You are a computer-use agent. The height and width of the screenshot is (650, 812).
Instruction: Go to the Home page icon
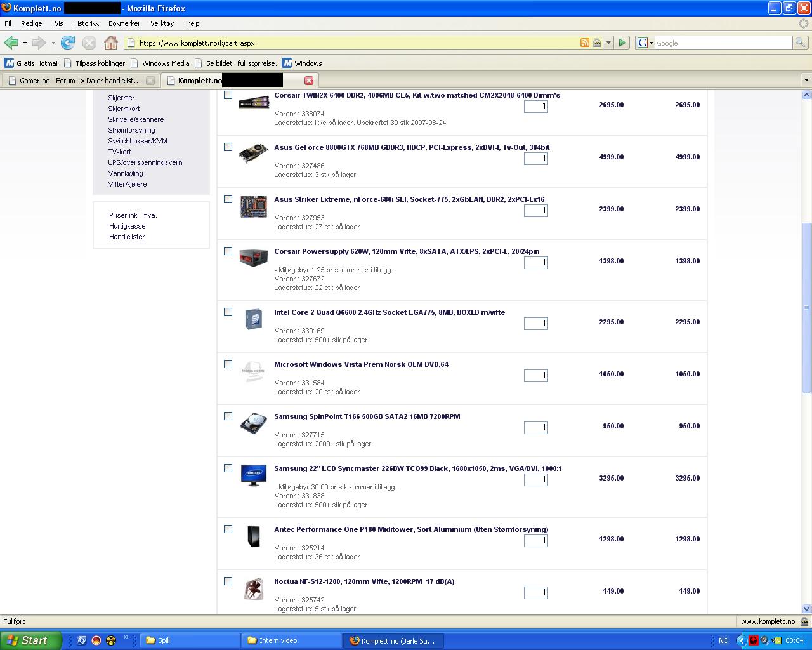click(x=111, y=43)
